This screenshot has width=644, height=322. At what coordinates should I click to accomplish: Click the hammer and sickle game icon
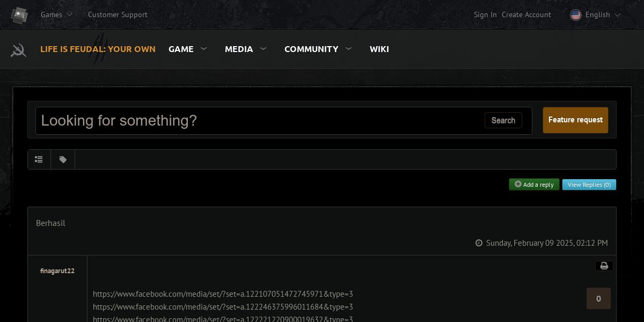[x=18, y=50]
